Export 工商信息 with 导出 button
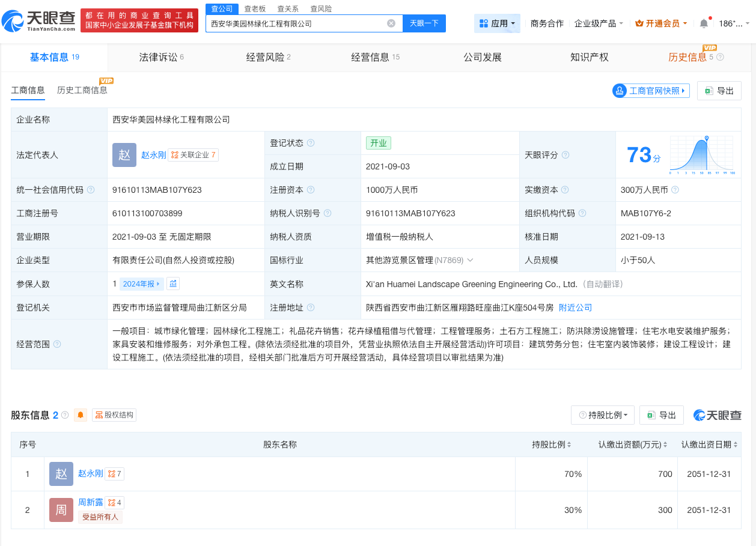The image size is (756, 546). pos(719,91)
